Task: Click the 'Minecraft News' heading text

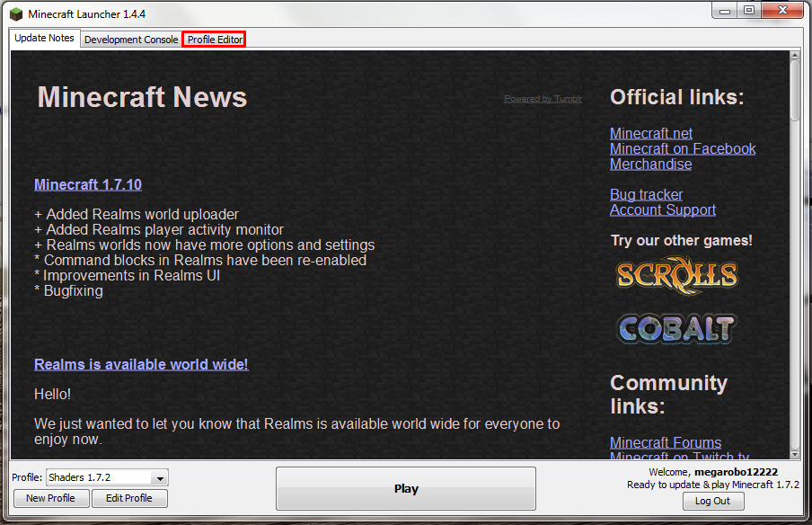Action: (x=143, y=97)
